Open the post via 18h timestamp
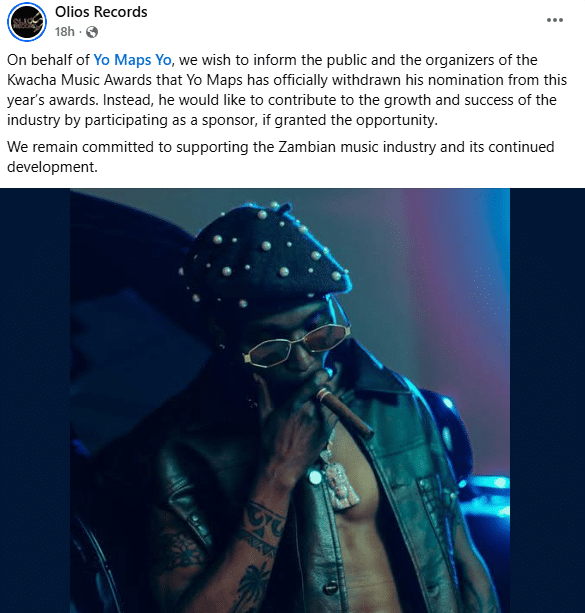 (65, 32)
